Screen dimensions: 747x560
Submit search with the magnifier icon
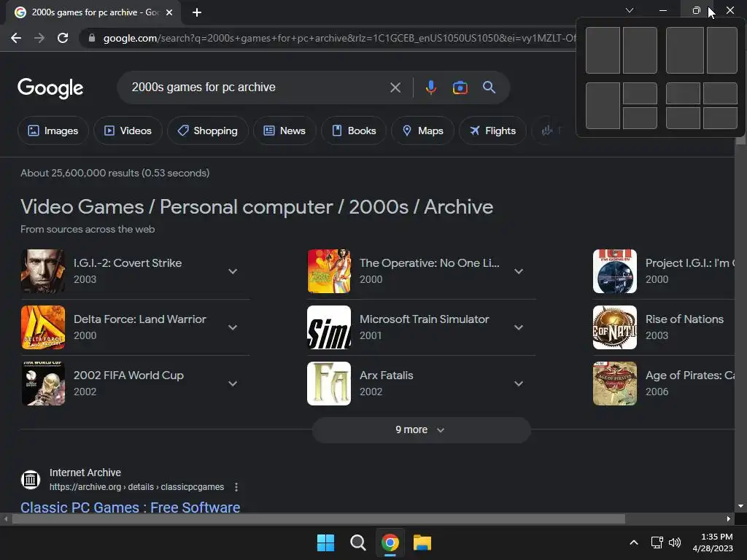(489, 87)
